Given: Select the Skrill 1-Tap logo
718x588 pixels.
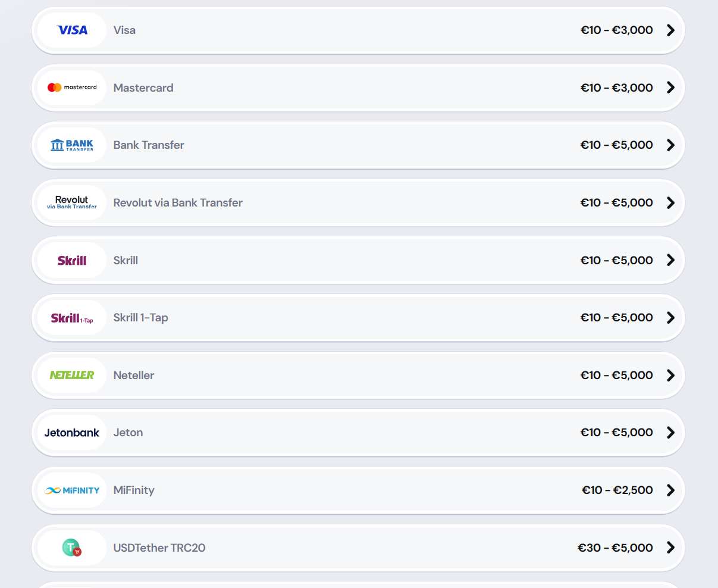Looking at the screenshot, I should click(72, 318).
